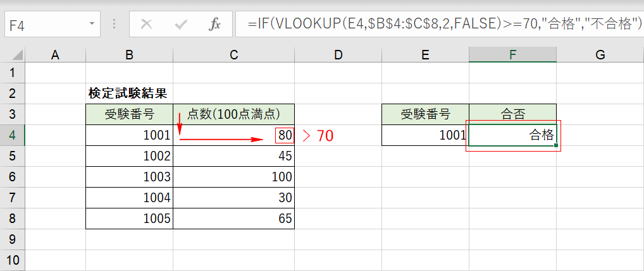644x271 pixels.
Task: Select row 3 header
Action: pyautogui.click(x=13, y=115)
